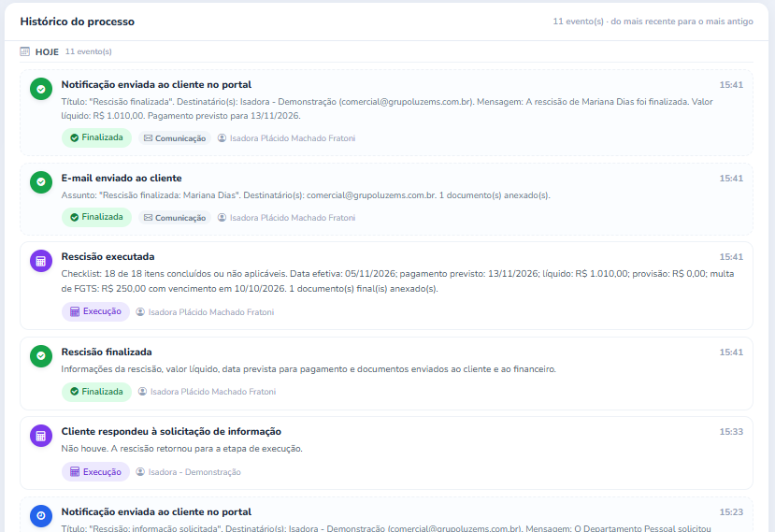Image resolution: width=775 pixels, height=532 pixels.
Task: Click green check icon of E-mail enviado event
Action: pos(41,182)
